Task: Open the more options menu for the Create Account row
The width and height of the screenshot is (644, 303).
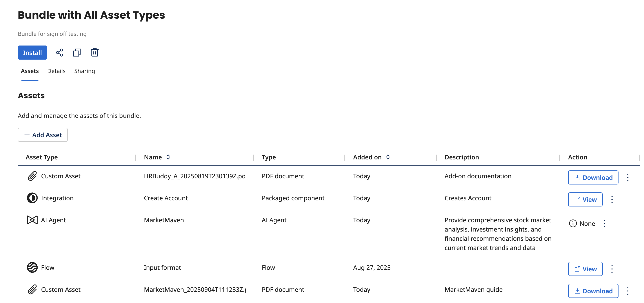Action: coord(612,199)
